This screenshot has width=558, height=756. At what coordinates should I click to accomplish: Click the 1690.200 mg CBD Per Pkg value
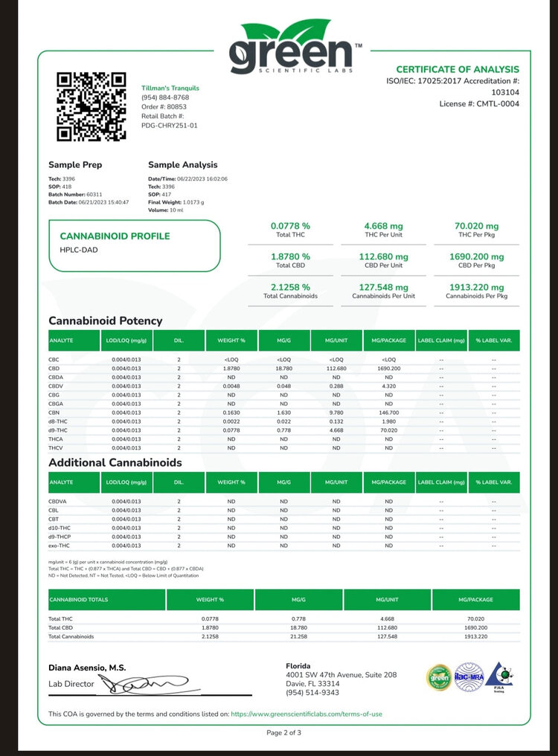476,260
